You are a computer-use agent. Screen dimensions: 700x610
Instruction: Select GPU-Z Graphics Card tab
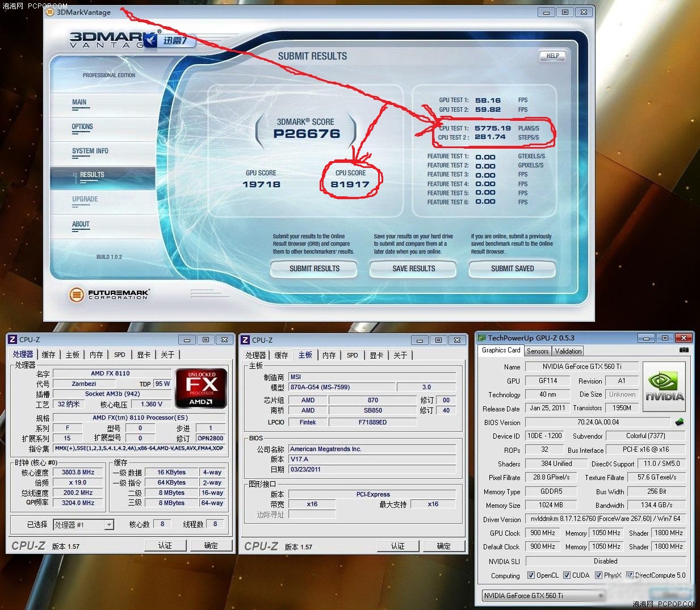pos(501,350)
